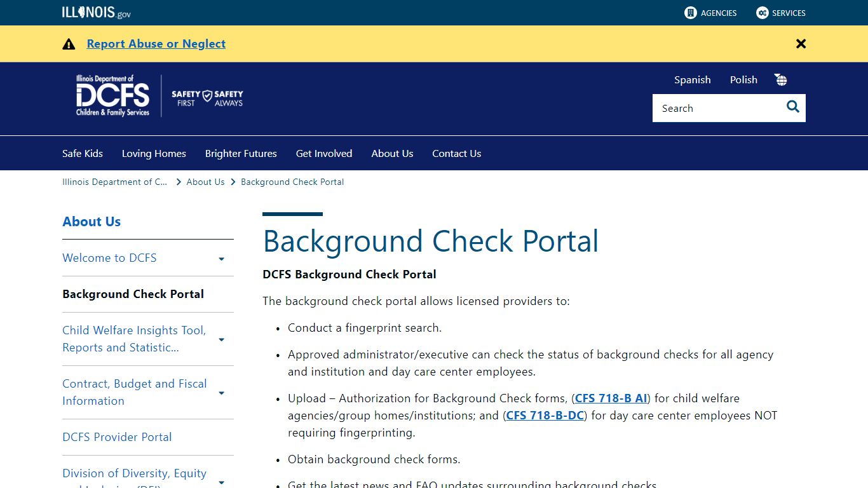Expand the Welcome to DCFS submenu arrow
The image size is (868, 488).
[221, 259]
